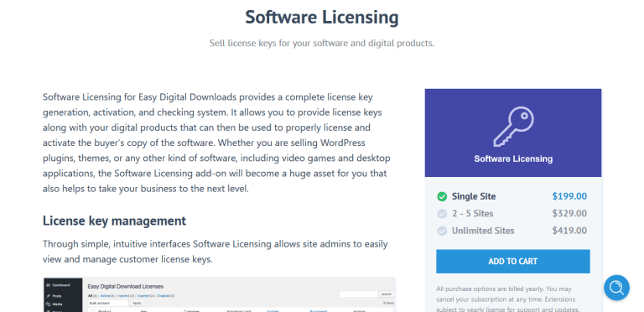Viewport: 644px width, 312px height.
Task: Click the Active filter in licenses screenshot
Action: point(105,295)
